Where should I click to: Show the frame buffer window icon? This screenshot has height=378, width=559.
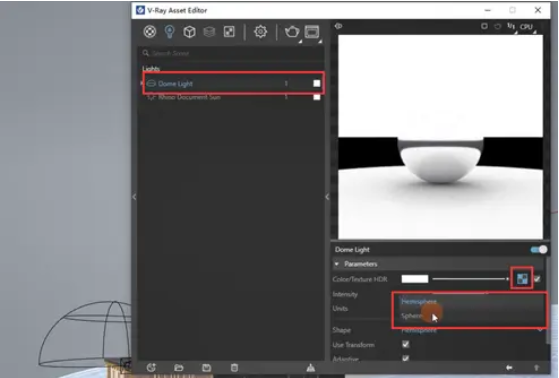tap(312, 32)
